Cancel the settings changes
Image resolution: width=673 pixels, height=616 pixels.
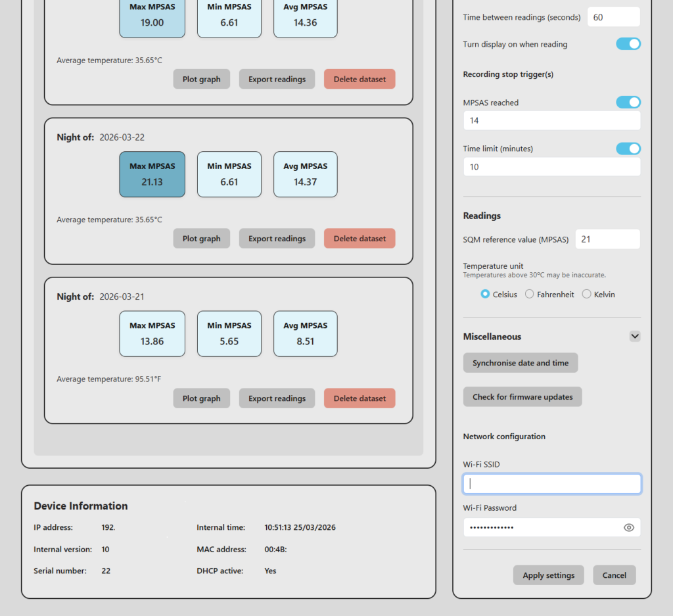pyautogui.click(x=614, y=575)
